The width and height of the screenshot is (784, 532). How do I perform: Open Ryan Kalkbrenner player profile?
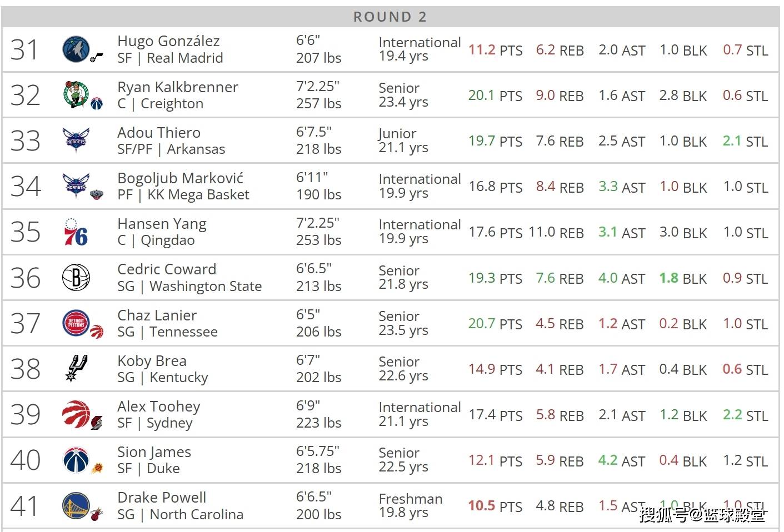tap(178, 87)
